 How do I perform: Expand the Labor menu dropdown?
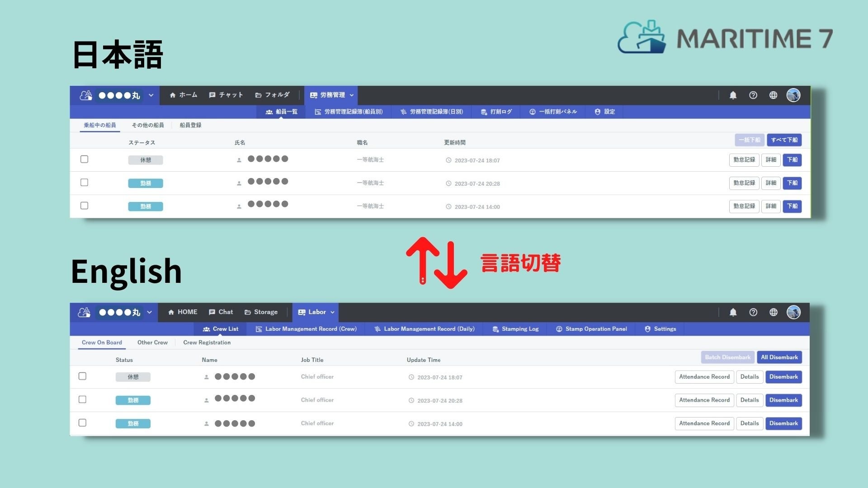point(332,312)
